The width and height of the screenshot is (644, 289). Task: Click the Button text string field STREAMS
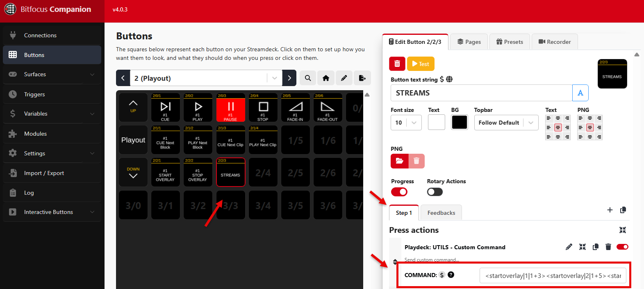(481, 93)
